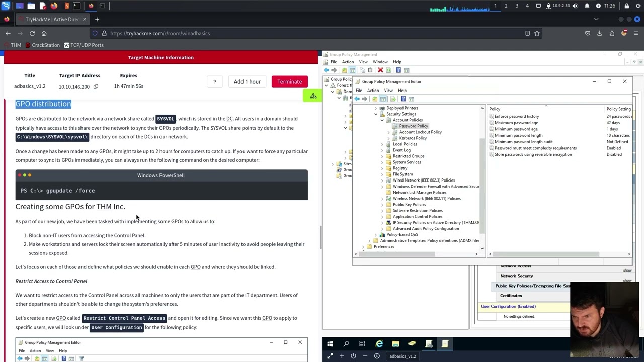Select Store passwords using reversible encryption policy
This screenshot has height=362, width=644.
click(x=533, y=154)
